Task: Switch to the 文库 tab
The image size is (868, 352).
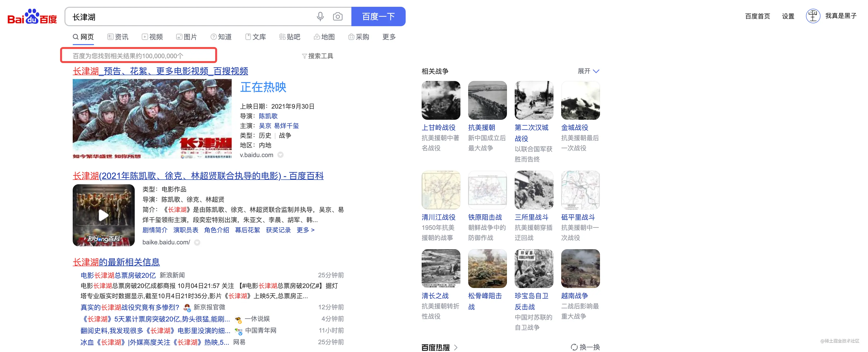Action: point(255,37)
